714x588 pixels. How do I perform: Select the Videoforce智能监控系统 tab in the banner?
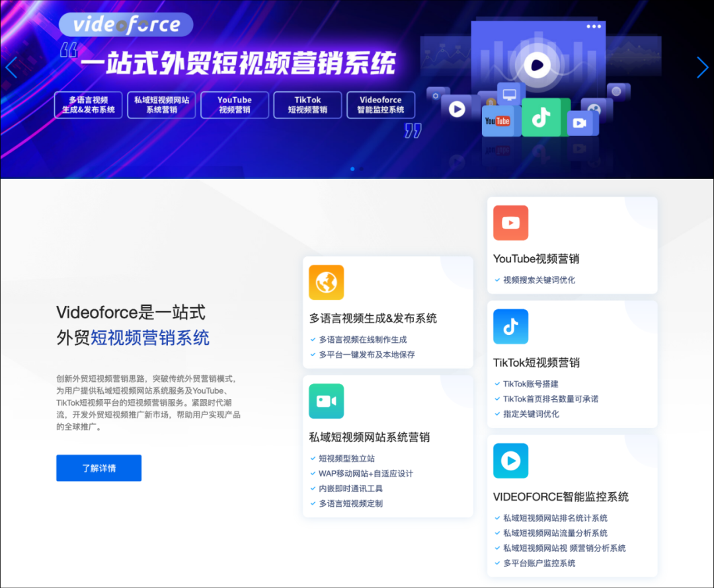click(x=381, y=104)
